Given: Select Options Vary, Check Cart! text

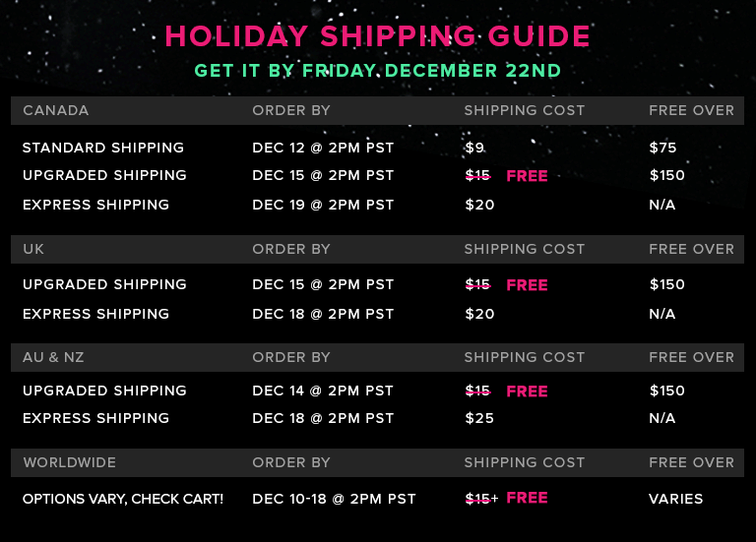Looking at the screenshot, I should tap(123, 499).
